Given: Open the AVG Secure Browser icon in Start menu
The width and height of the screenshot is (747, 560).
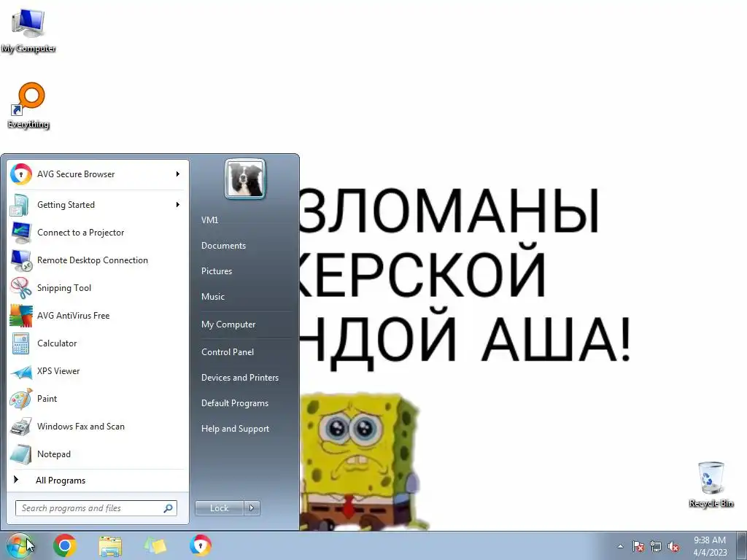Looking at the screenshot, I should pyautogui.click(x=21, y=174).
